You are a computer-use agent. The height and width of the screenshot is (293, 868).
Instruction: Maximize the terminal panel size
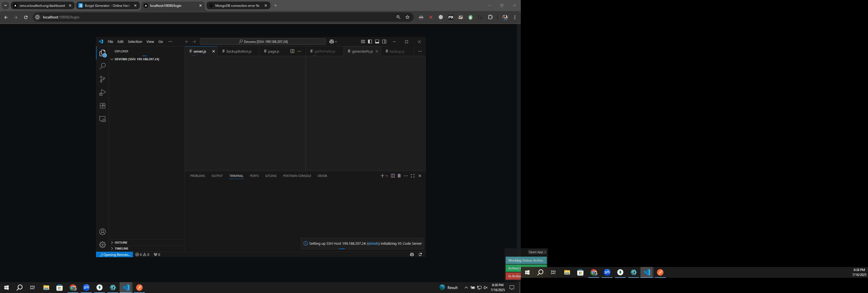pos(412,176)
